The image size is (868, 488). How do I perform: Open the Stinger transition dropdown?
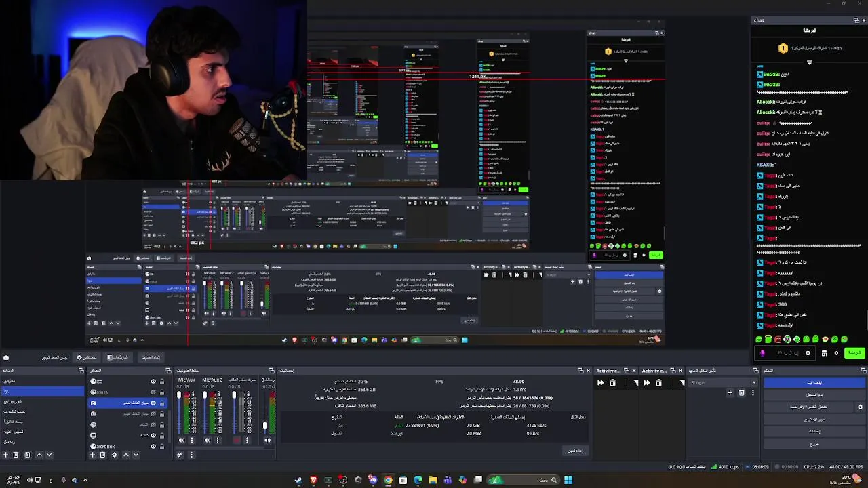click(x=723, y=382)
